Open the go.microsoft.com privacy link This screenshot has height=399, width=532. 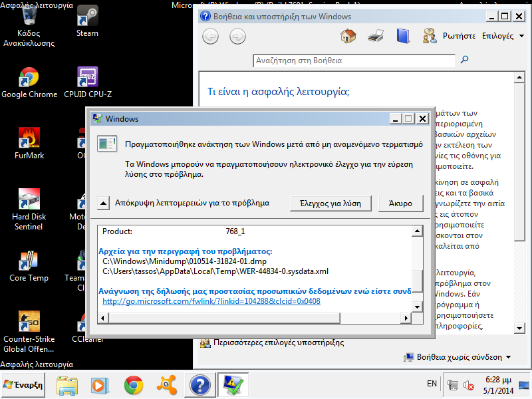pyautogui.click(x=211, y=301)
